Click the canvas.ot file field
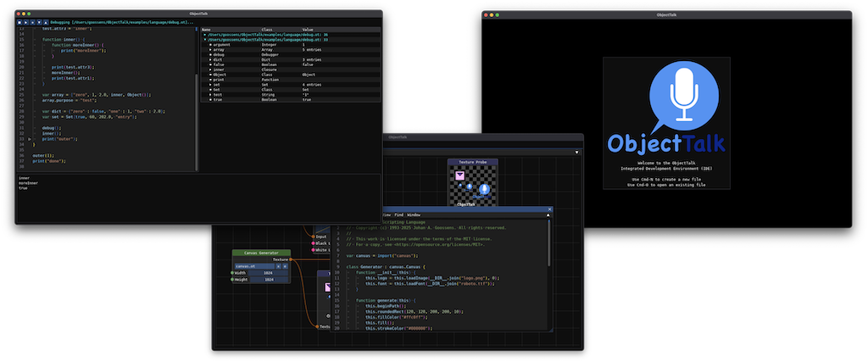 click(x=254, y=266)
